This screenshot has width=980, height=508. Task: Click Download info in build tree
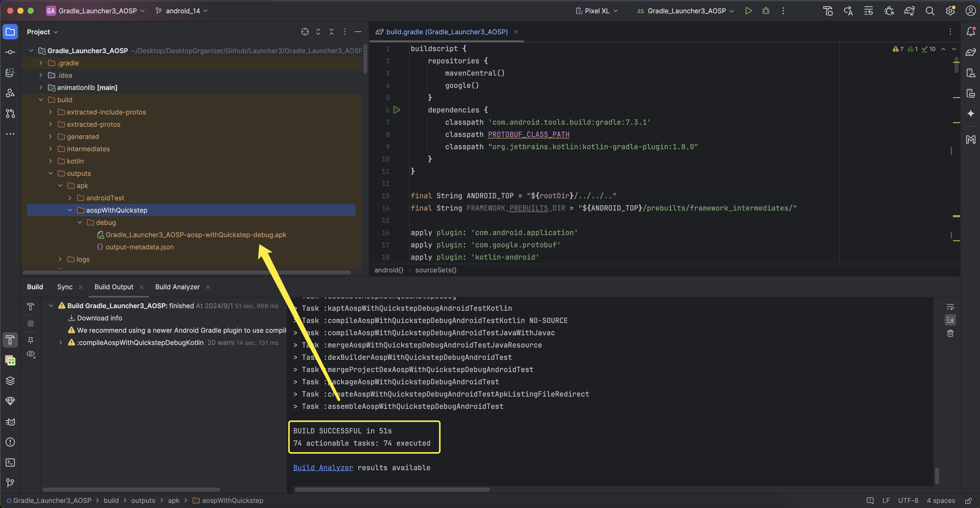coord(99,318)
